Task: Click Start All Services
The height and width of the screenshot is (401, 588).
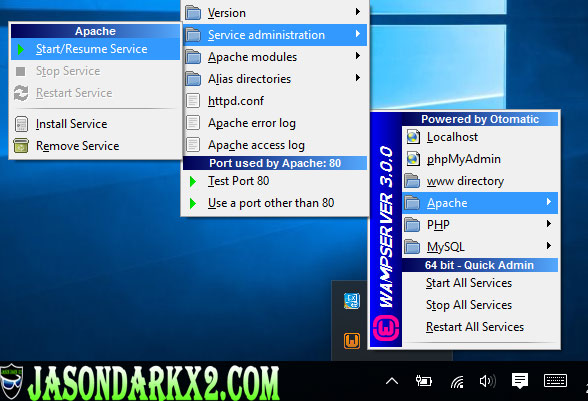Action: (x=480, y=283)
